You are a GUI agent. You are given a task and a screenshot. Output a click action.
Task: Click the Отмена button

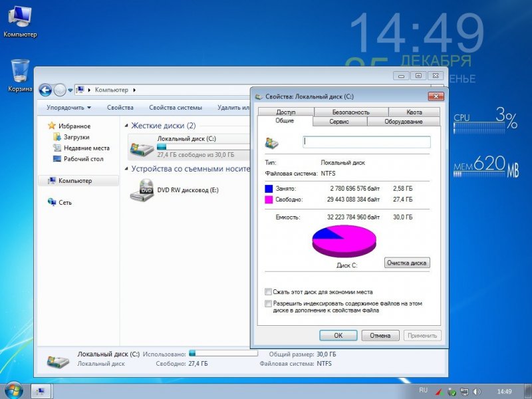(x=380, y=336)
